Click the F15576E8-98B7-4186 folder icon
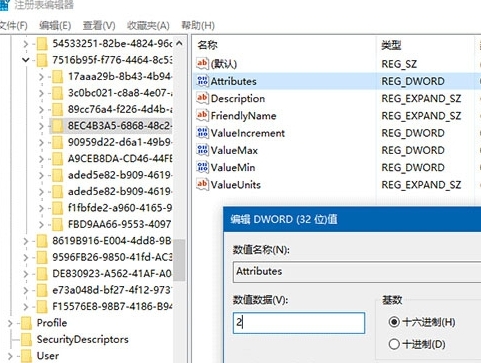This screenshot has width=481, height=363. (x=42, y=306)
